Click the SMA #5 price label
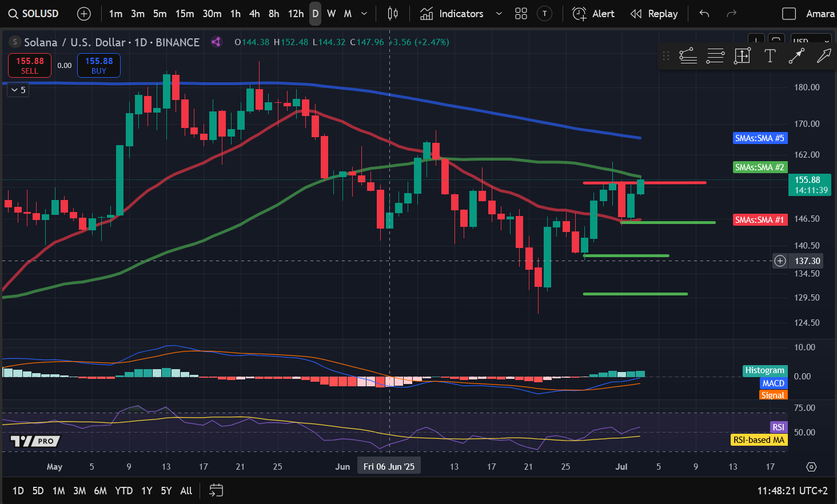 [x=760, y=138]
